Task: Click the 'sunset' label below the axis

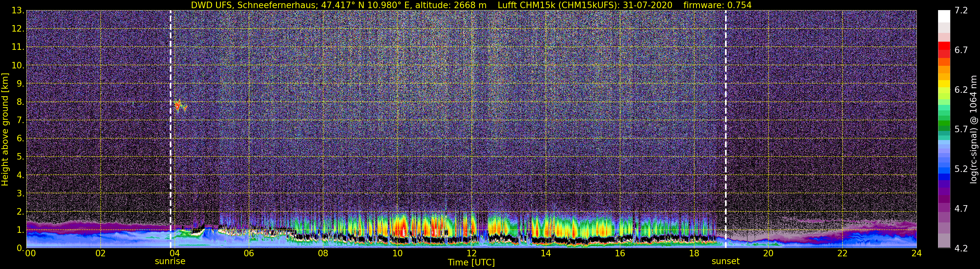Action: point(726,262)
